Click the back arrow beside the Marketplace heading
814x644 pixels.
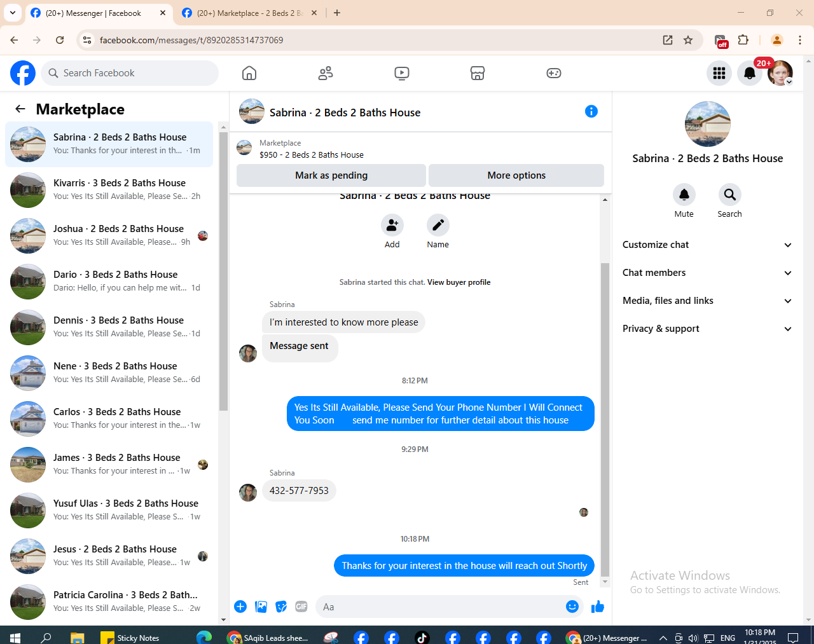coord(20,109)
